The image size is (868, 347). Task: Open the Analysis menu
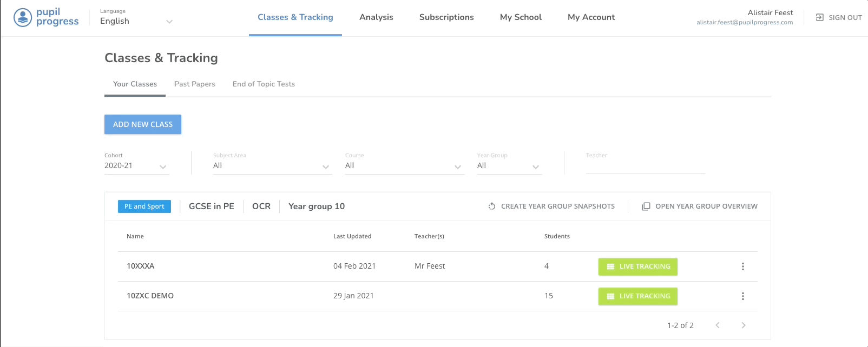tap(376, 17)
